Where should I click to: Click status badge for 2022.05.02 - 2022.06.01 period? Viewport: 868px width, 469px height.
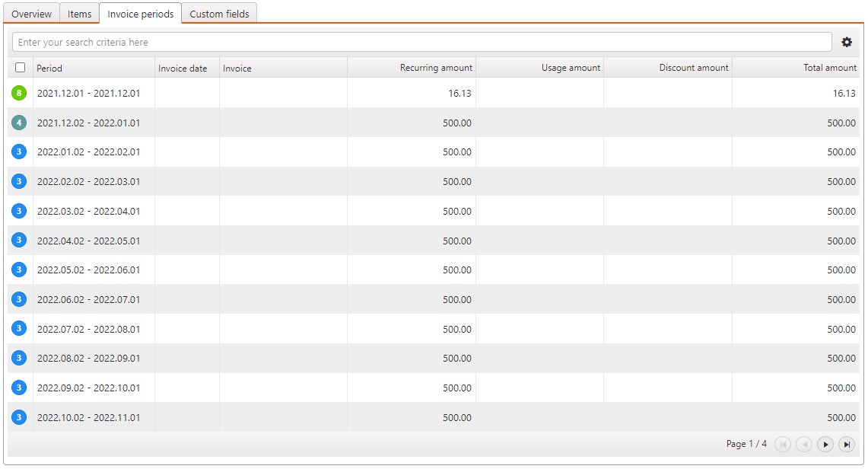(x=20, y=270)
